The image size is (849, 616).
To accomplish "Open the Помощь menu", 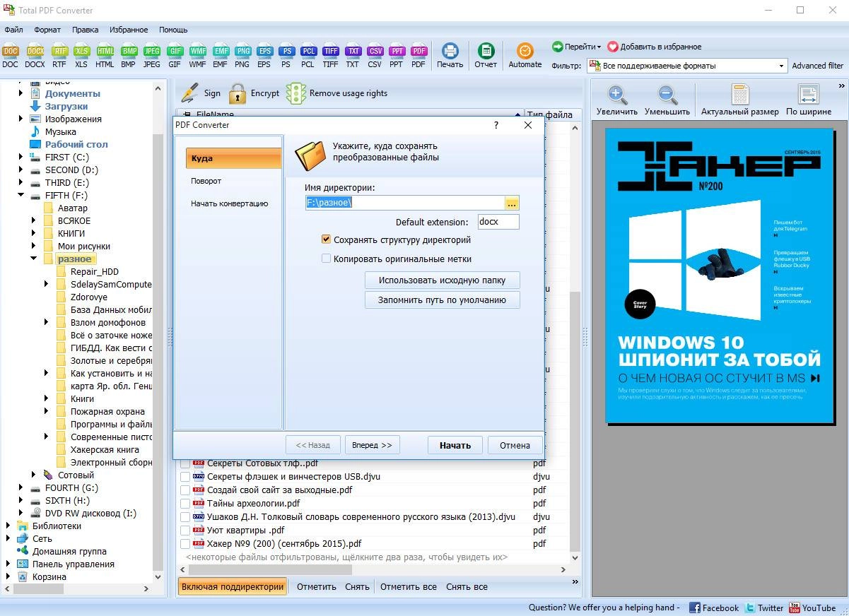I will [173, 30].
